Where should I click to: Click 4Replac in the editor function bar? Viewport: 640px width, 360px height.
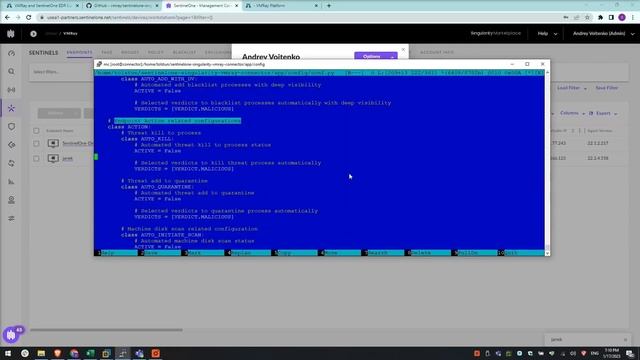[248, 253]
